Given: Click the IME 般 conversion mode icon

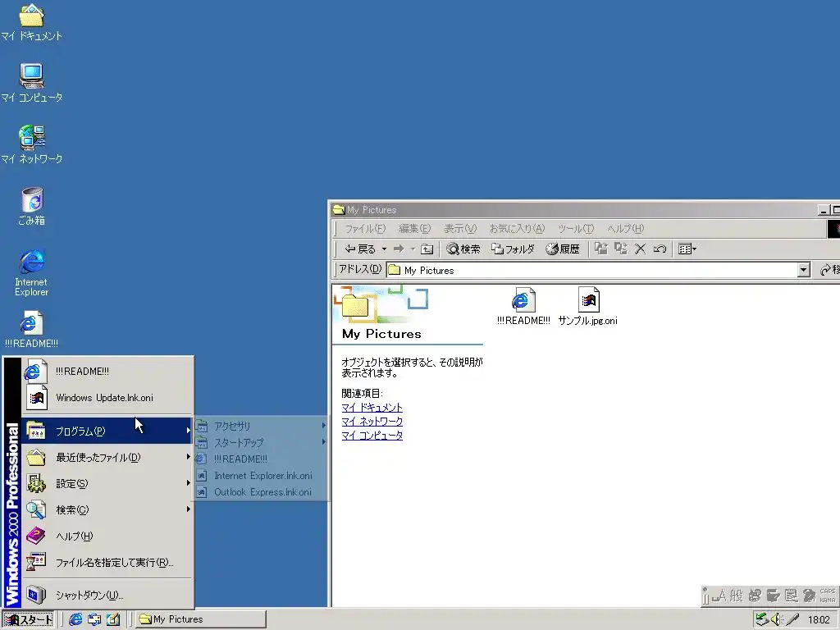Looking at the screenshot, I should coord(737,596).
